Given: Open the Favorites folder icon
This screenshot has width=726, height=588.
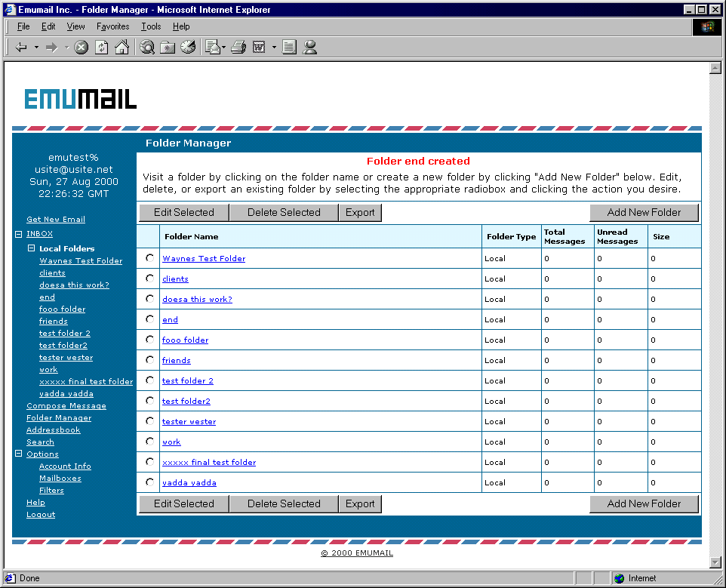Looking at the screenshot, I should [x=168, y=47].
